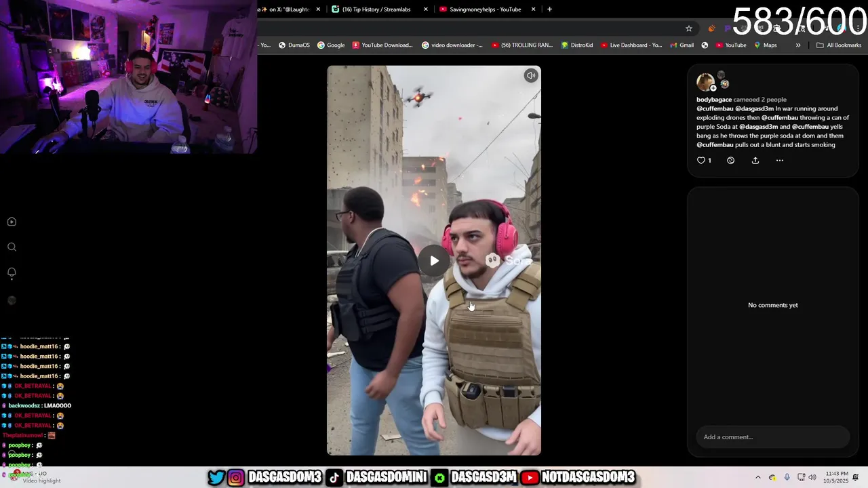Viewport: 868px width, 488px height.
Task: Click the unlabeled globe bookmark after Gmail
Action: (x=705, y=45)
